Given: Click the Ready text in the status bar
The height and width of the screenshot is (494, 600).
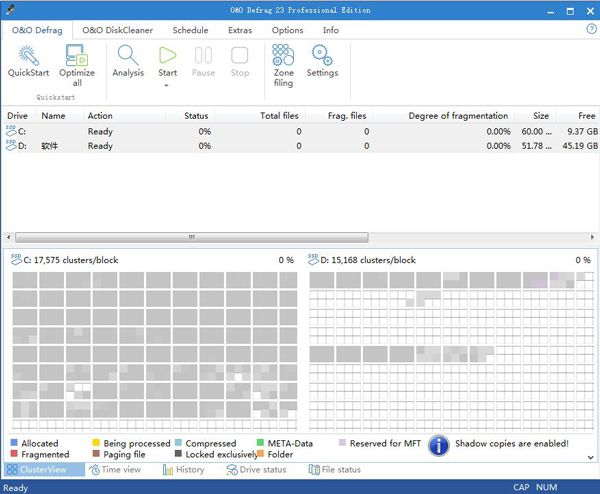Looking at the screenshot, I should [16, 488].
